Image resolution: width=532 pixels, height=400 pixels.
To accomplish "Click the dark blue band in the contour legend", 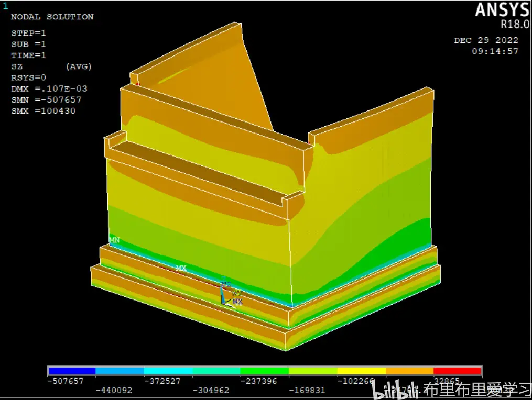I will coord(72,371).
